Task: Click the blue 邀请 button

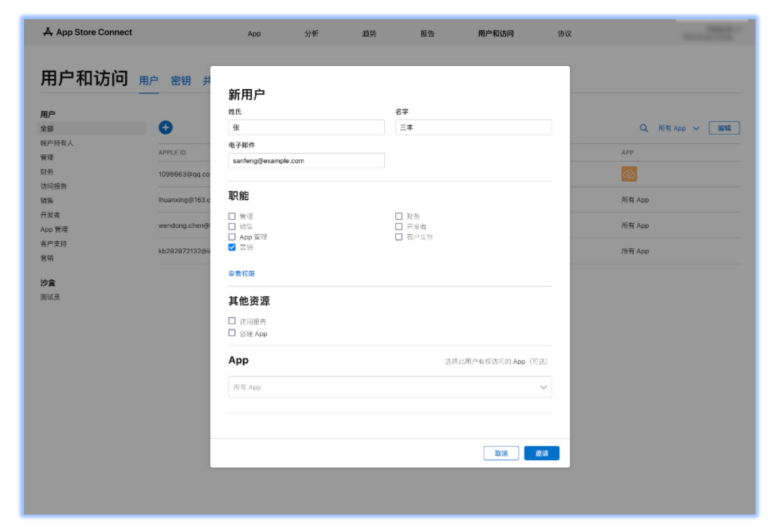Action: click(542, 453)
